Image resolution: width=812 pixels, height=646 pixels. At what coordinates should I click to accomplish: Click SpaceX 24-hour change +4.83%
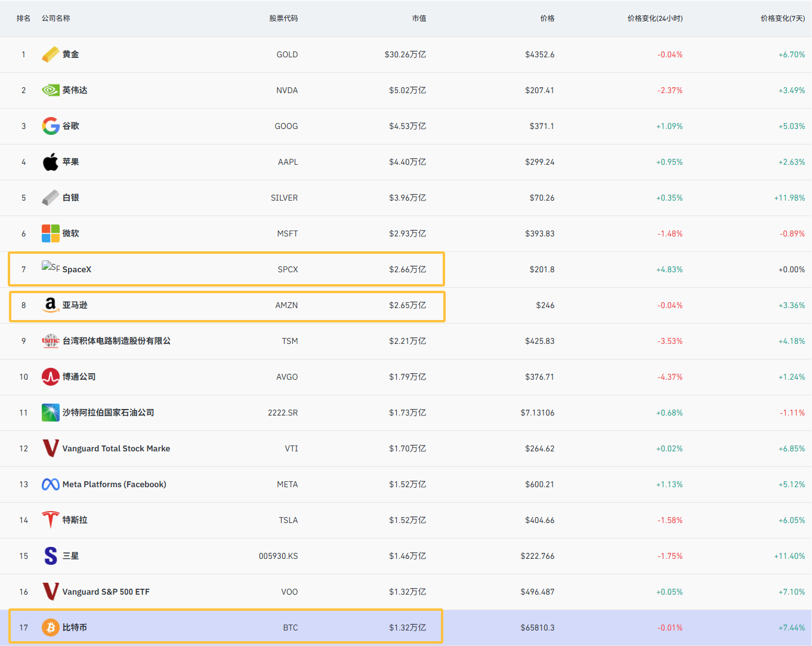coord(669,269)
